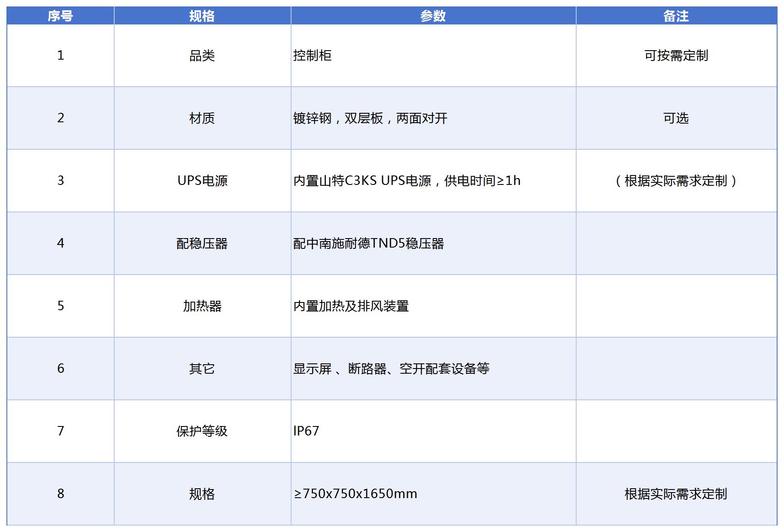Select the 配稳压器 specification cell
This screenshot has width=784, height=532.
202,243
